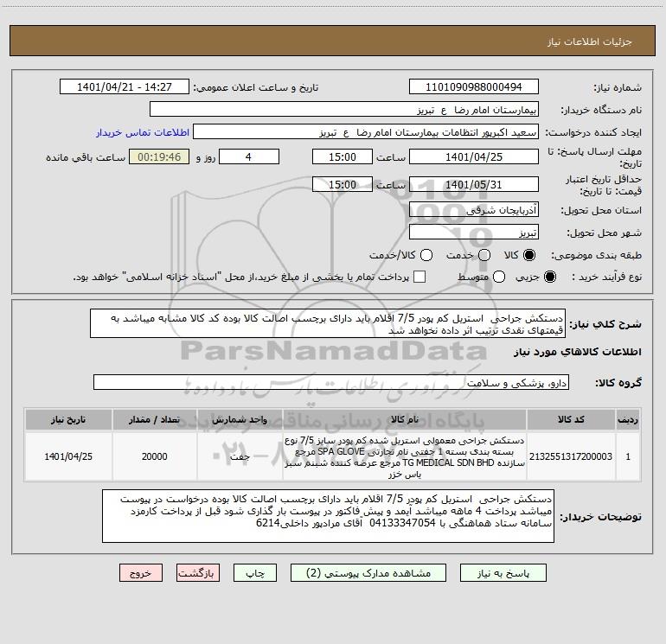Click the چاپ print button
This screenshot has height=644, width=666.
(x=255, y=572)
